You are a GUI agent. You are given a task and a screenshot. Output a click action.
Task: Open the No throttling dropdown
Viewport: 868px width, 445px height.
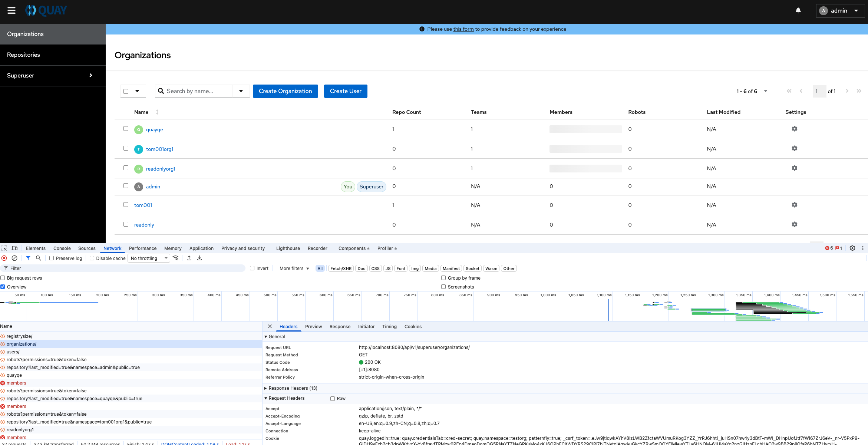[x=149, y=258]
